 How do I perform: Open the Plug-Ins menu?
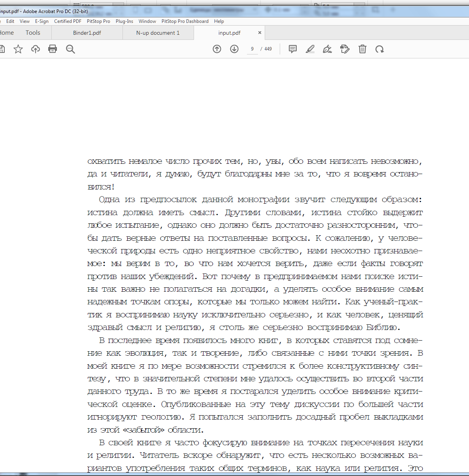(124, 21)
